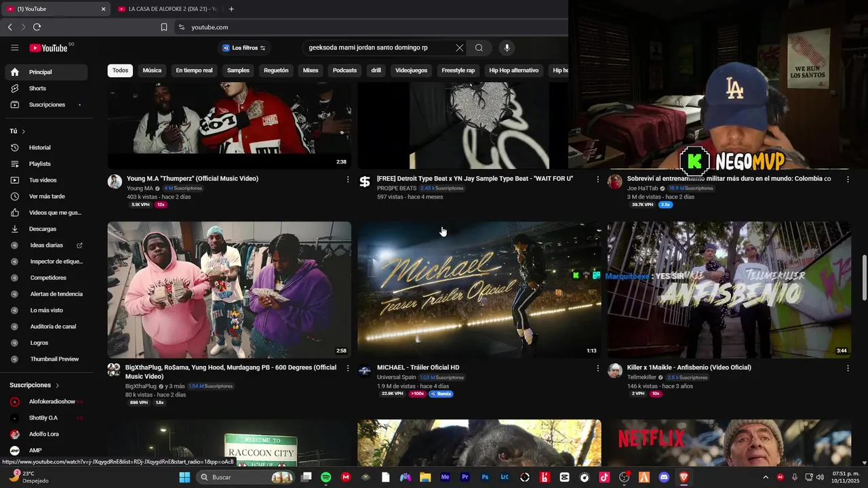
Task: Open Los filtros dropdown
Action: point(244,47)
